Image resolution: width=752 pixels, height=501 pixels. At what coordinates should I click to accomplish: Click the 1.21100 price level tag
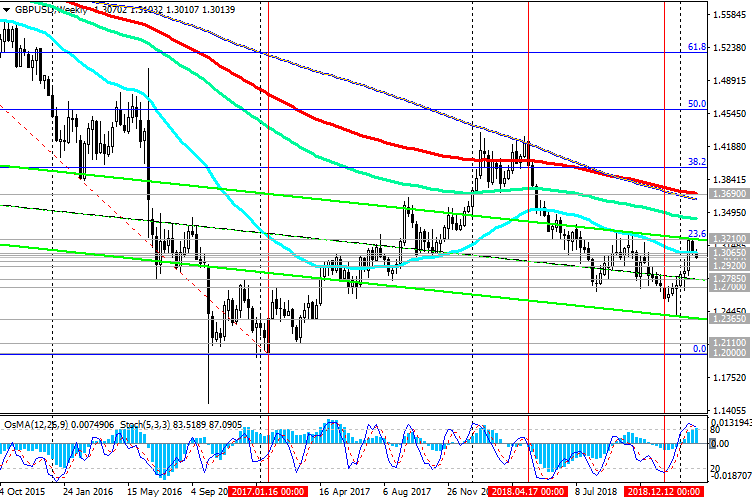(x=729, y=342)
